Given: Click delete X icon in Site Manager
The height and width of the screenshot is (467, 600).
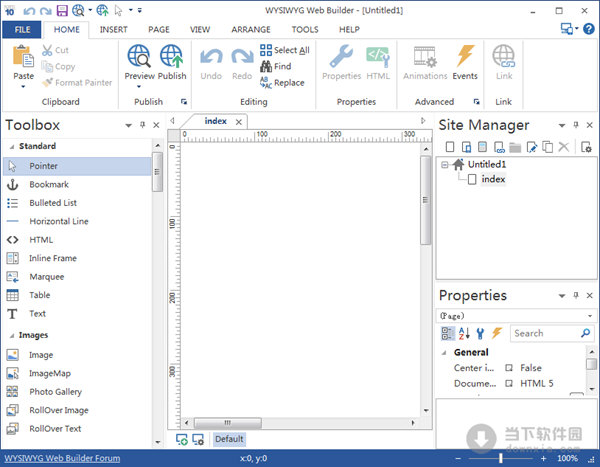Looking at the screenshot, I should pos(563,147).
